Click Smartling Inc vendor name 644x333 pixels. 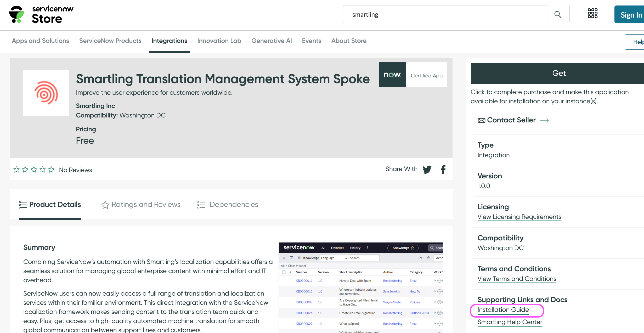(x=95, y=106)
